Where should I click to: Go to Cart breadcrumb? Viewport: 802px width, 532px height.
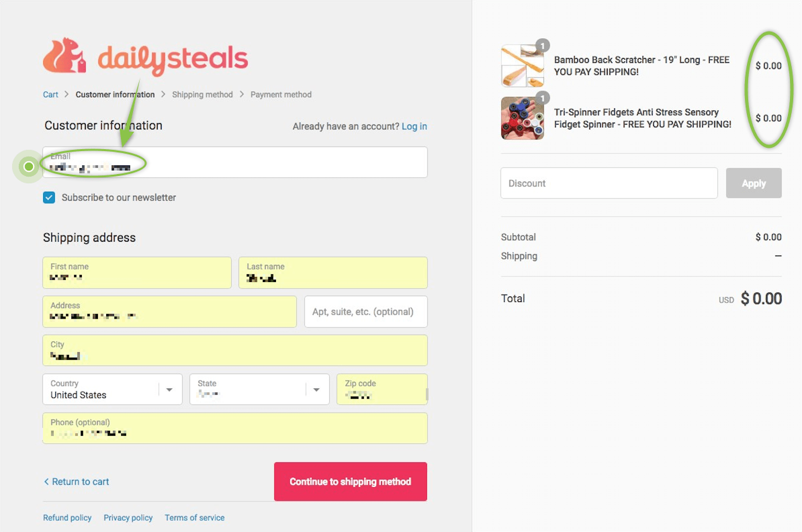[x=50, y=95]
